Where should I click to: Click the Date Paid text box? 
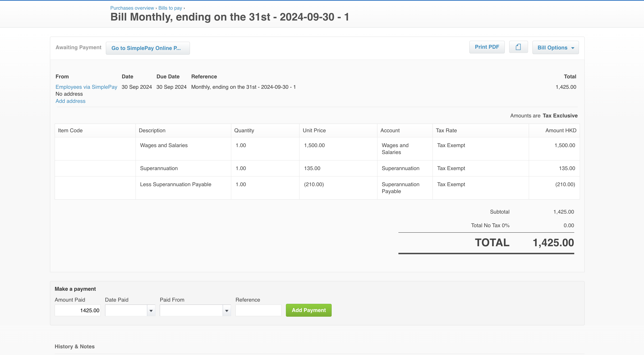126,310
